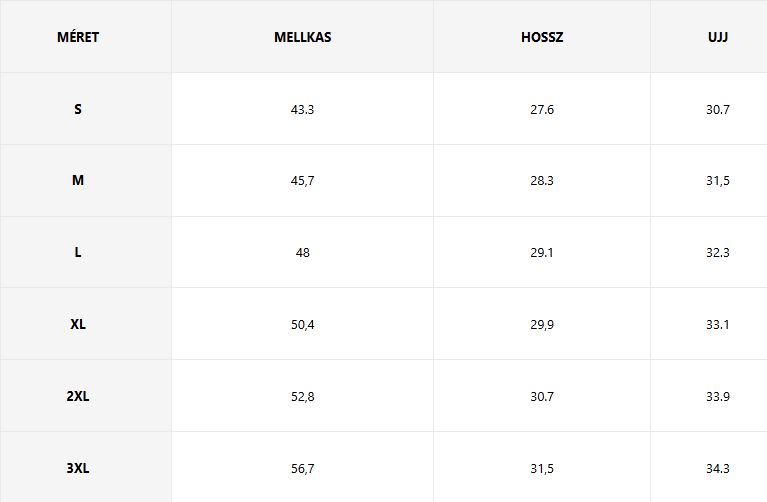The image size is (767, 502).
Task: Select the L size row label
Action: 78,253
